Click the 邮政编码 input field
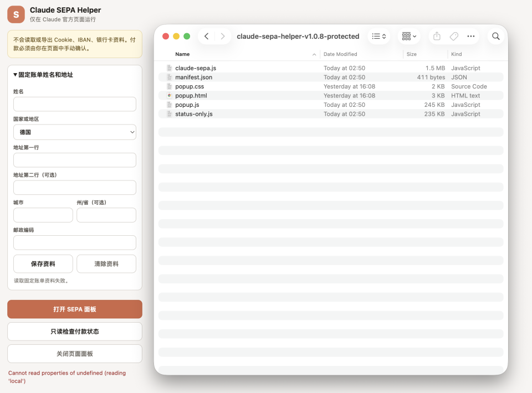The height and width of the screenshot is (393, 532). (x=75, y=242)
